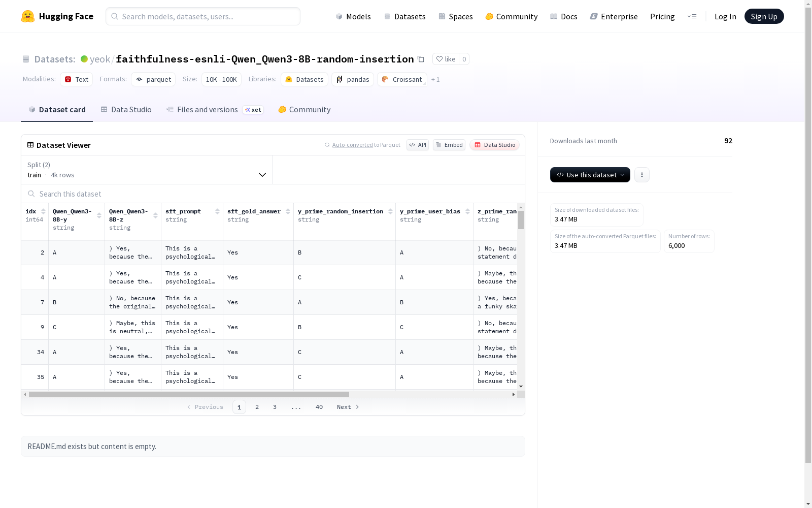
Task: Open additional navigation menu icon
Action: tap(692, 16)
